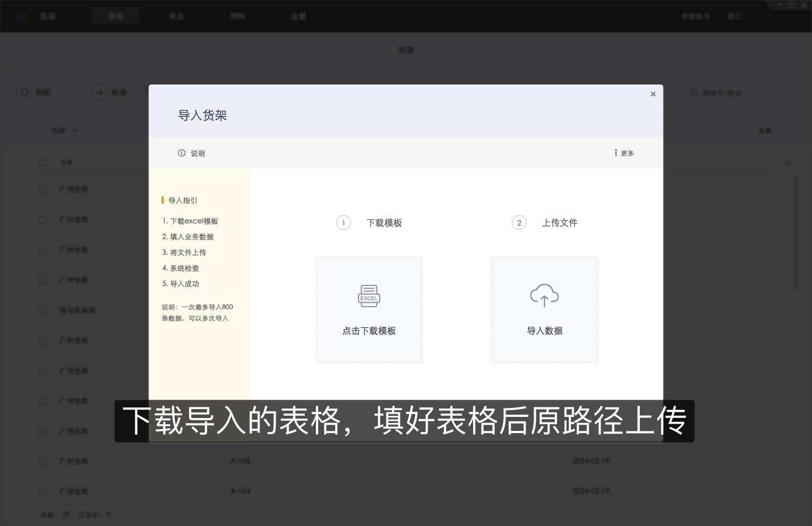Click the Excel template download icon

pyautogui.click(x=369, y=296)
